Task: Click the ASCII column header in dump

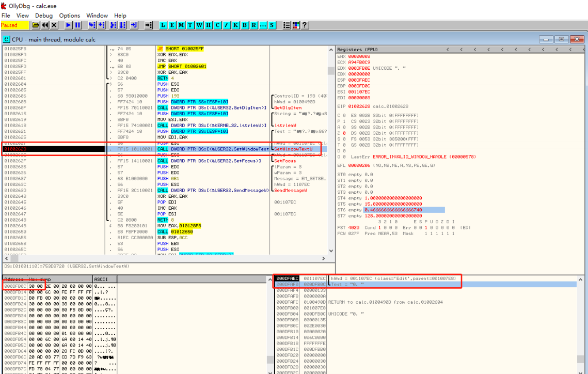Action: tap(105, 279)
